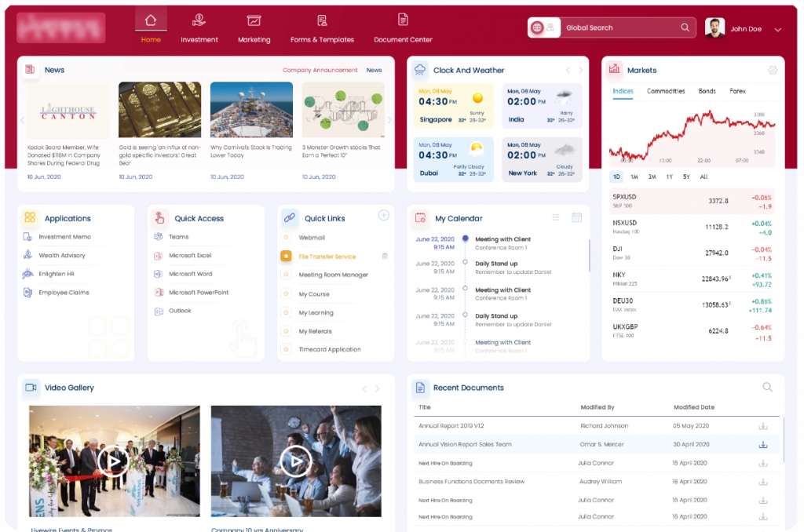This screenshot has height=532, width=804.
Task: Switch My Calendar to list view
Action: click(x=556, y=217)
